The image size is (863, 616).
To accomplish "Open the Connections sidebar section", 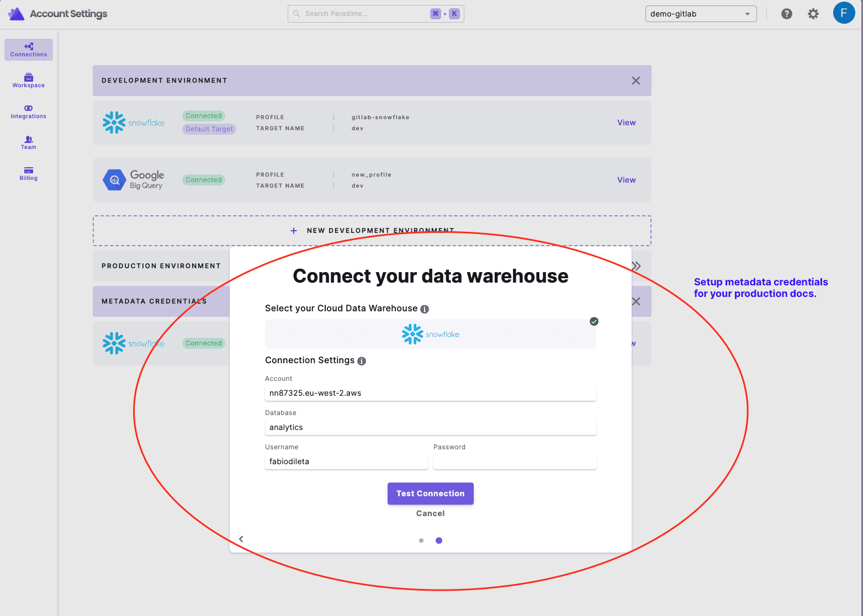I will point(29,50).
